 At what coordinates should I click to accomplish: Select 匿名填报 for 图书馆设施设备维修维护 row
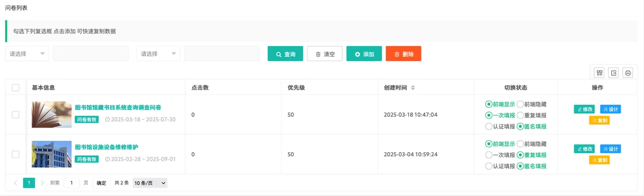point(531,166)
